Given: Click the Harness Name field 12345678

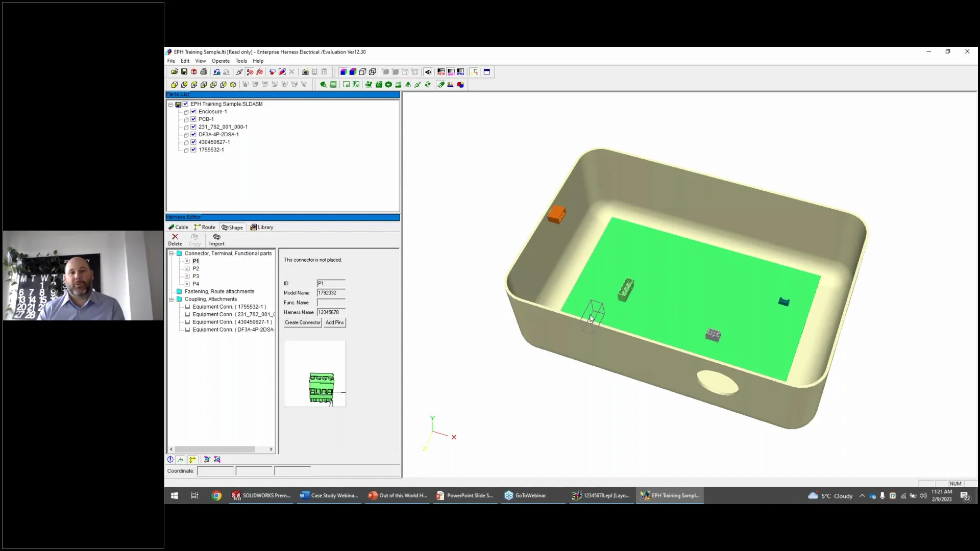Looking at the screenshot, I should click(331, 312).
